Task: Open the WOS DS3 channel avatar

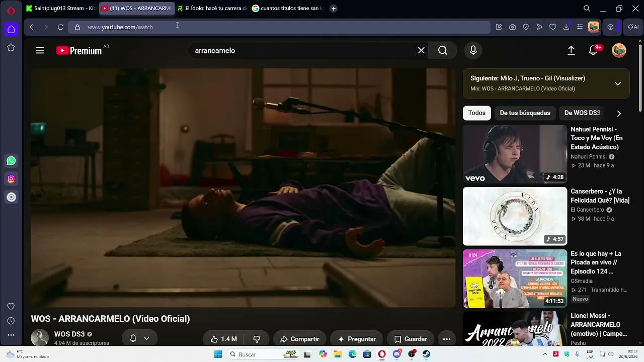Action: point(40,338)
